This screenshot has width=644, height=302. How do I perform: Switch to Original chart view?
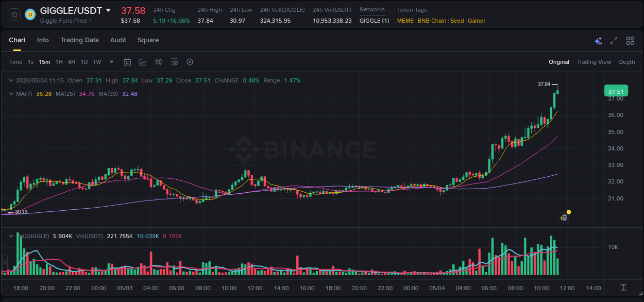pyautogui.click(x=559, y=62)
